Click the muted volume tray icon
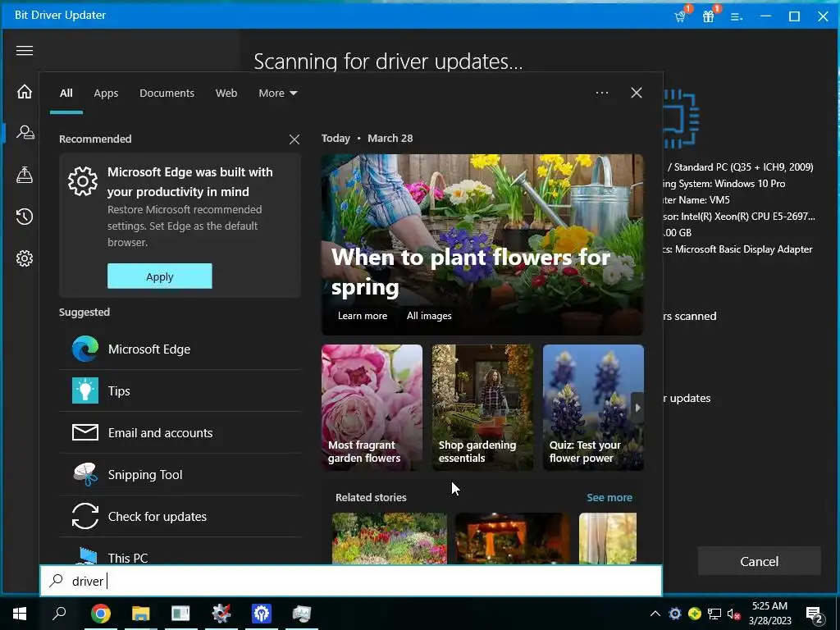The height and width of the screenshot is (630, 840). [734, 614]
